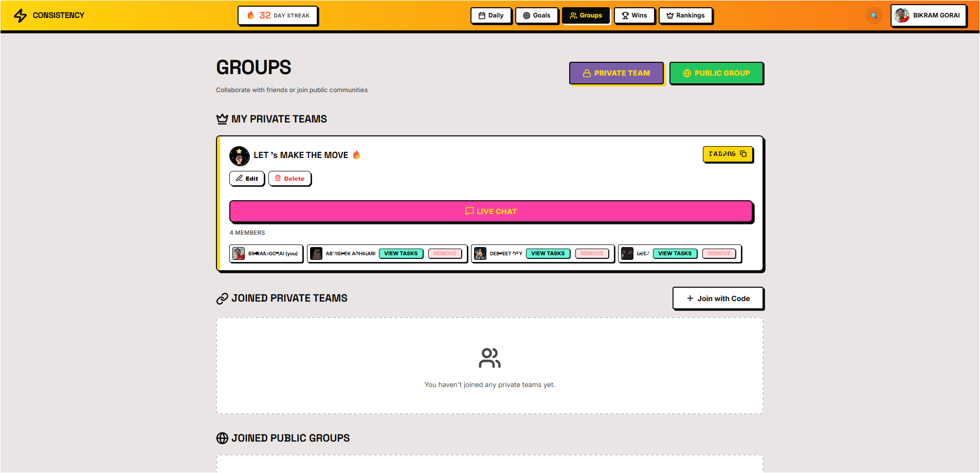View tasks of Abhishek Adhikari
The image size is (980, 473).
coord(401,254)
